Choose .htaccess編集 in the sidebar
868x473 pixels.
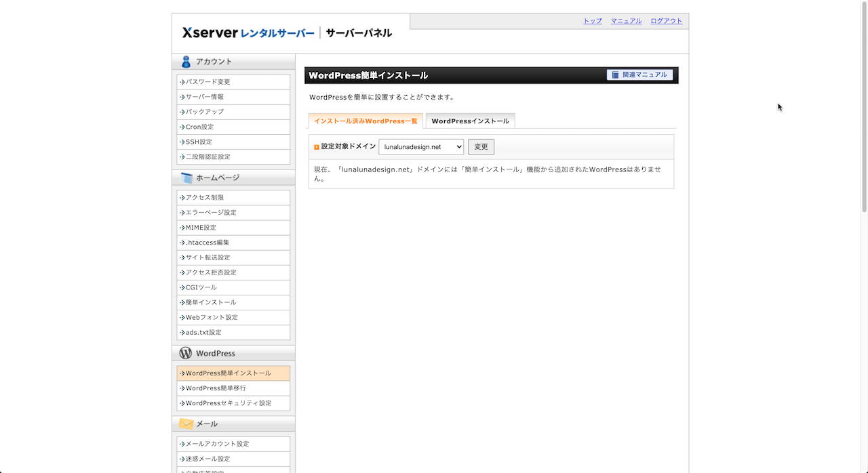tap(208, 243)
